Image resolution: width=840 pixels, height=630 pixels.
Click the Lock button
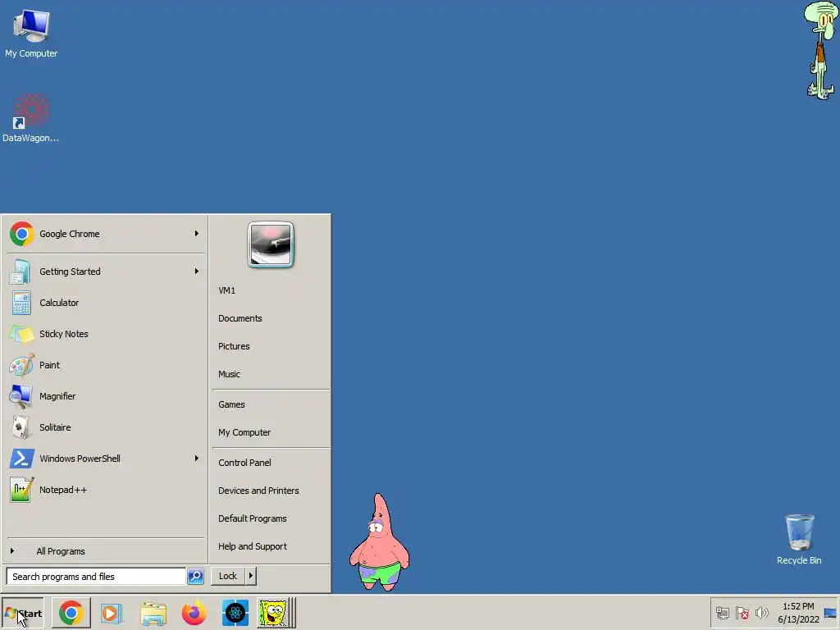[228, 576]
